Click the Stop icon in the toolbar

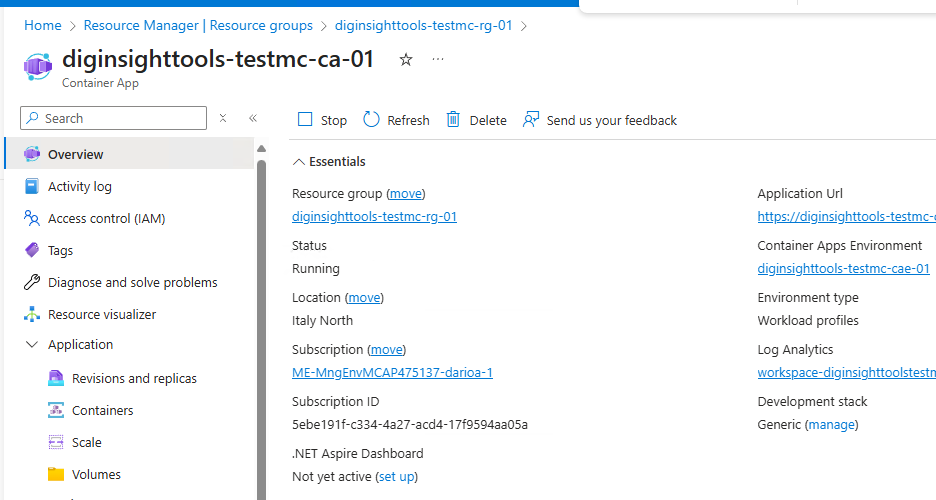tap(306, 120)
